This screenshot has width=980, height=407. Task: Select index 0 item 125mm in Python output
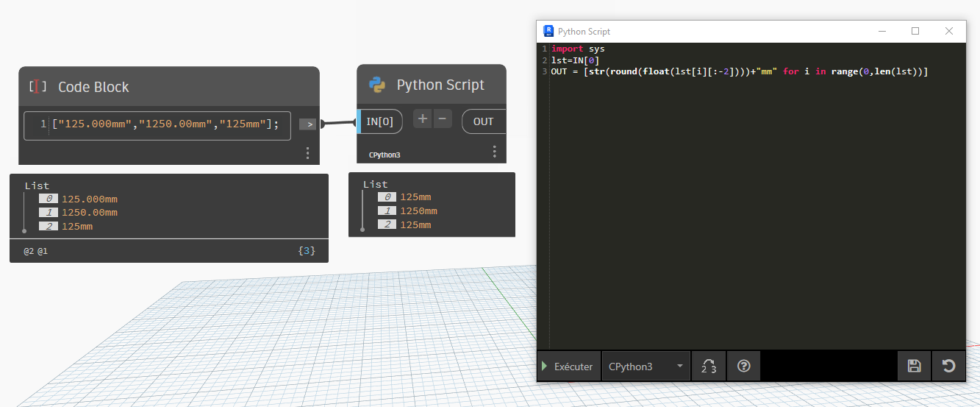415,197
